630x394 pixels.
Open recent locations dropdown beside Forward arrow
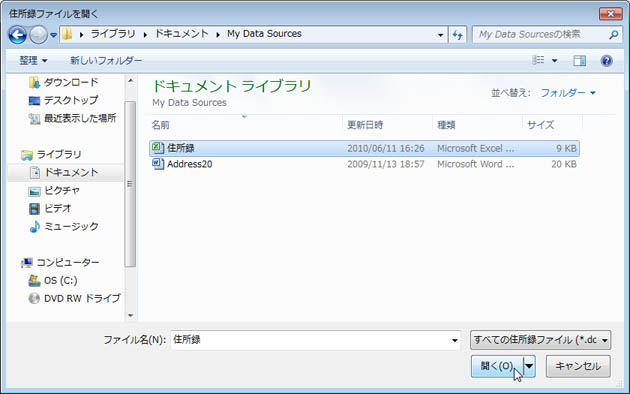click(53, 35)
